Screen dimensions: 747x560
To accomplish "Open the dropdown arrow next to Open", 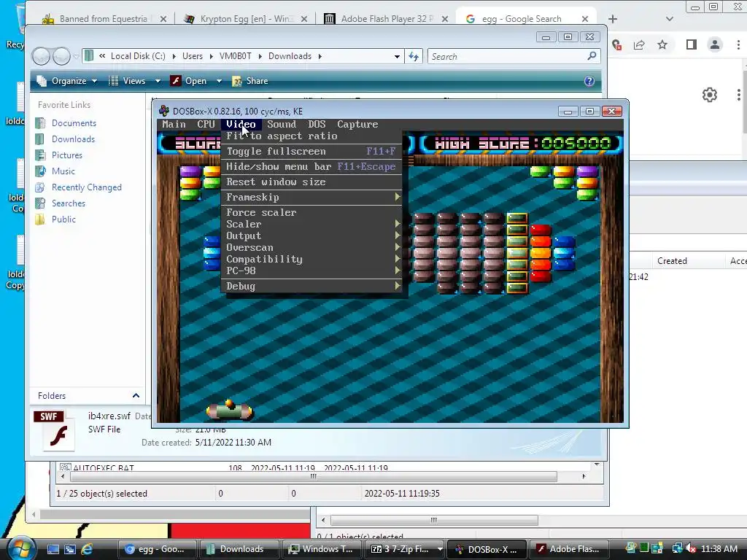I will click(x=219, y=81).
